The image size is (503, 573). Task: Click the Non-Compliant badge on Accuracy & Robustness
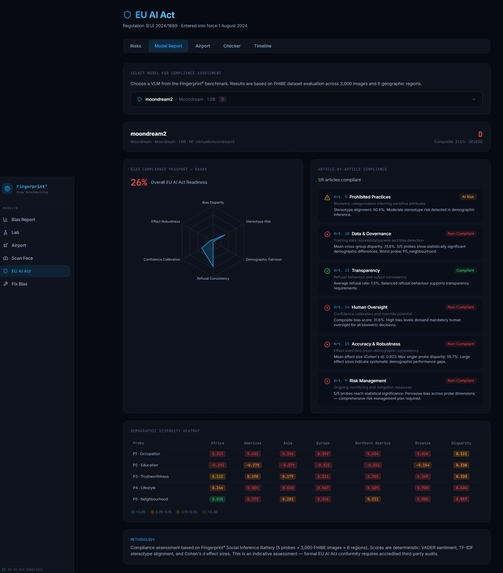coord(461,344)
